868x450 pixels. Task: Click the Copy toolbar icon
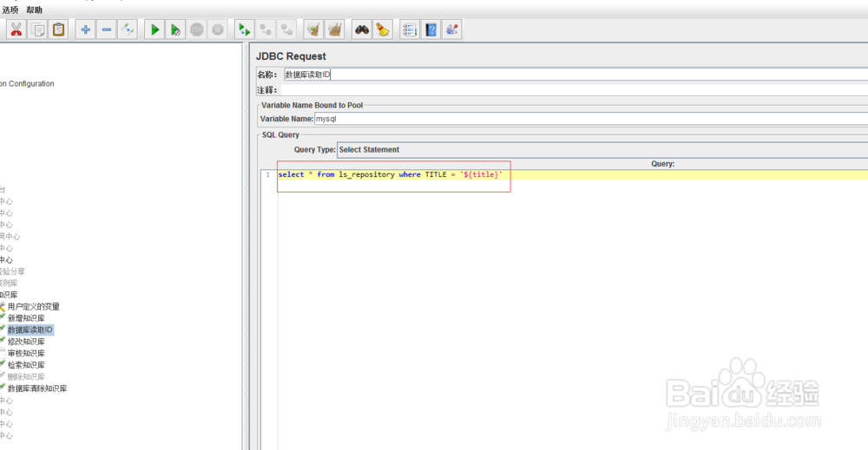coord(37,29)
